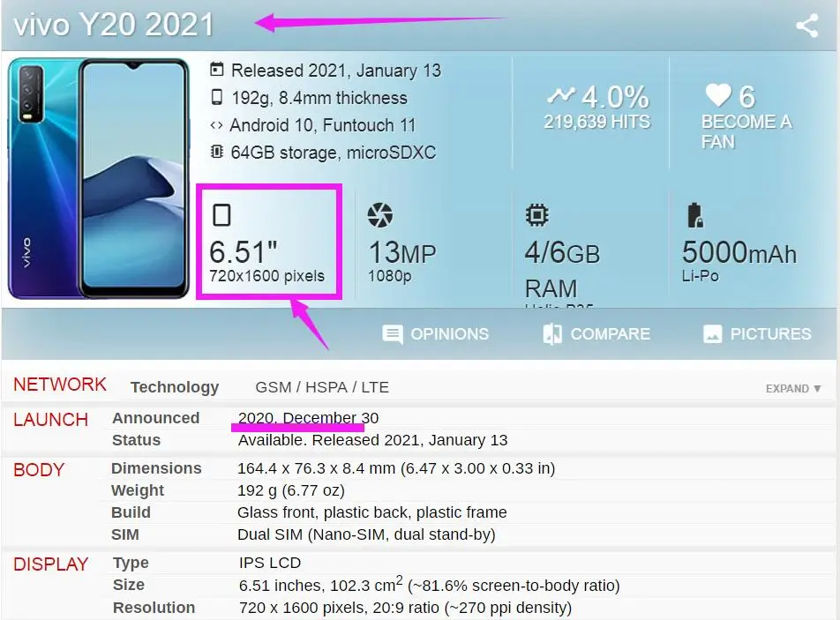Viewport: 840px width, 620px height.
Task: Click the 192 g (6.77 oz) value
Action: pos(291,490)
